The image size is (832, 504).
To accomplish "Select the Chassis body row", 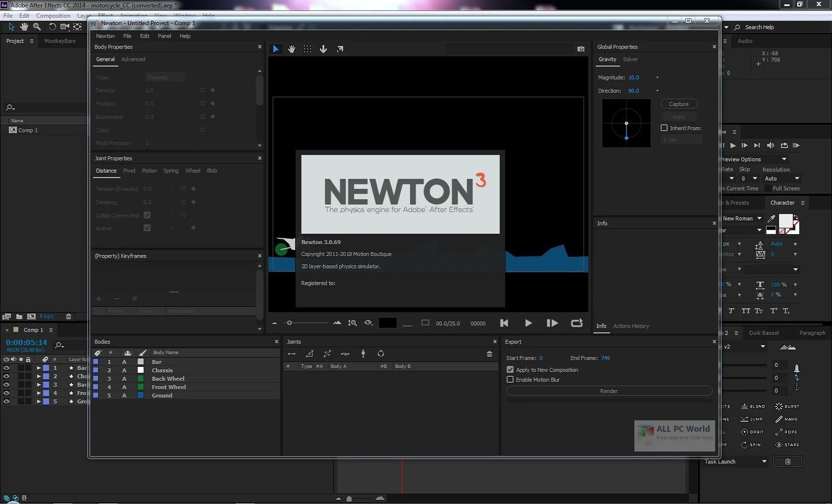I will 185,370.
